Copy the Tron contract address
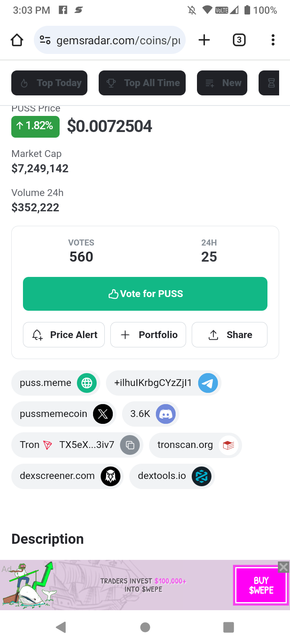Screen dimensions: 290x644 click(x=130, y=445)
